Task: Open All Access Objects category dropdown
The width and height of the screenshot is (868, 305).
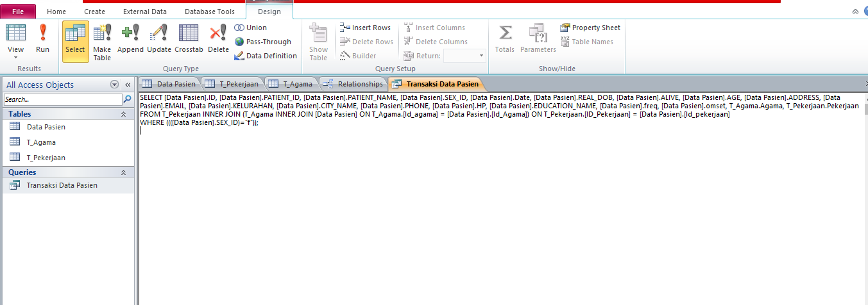Action: tap(114, 85)
